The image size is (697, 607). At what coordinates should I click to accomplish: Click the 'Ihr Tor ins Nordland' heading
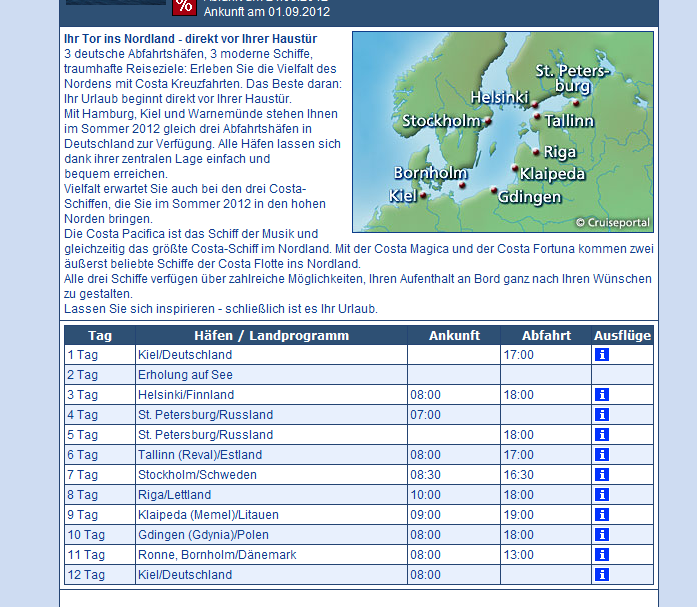coord(189,38)
